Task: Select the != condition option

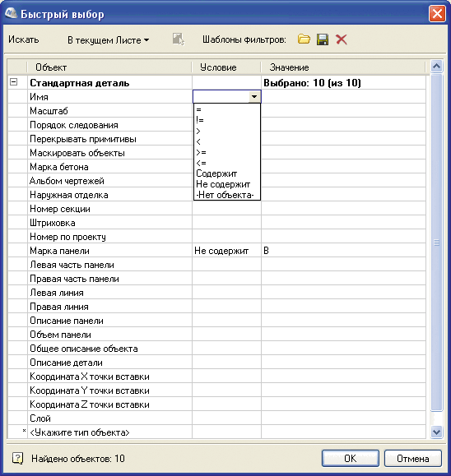Action: [200, 120]
